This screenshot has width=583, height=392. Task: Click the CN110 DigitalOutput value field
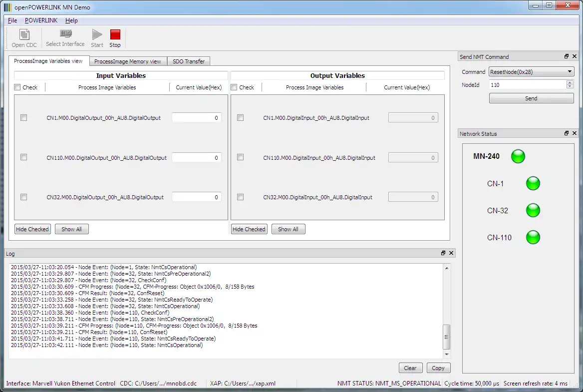click(197, 157)
